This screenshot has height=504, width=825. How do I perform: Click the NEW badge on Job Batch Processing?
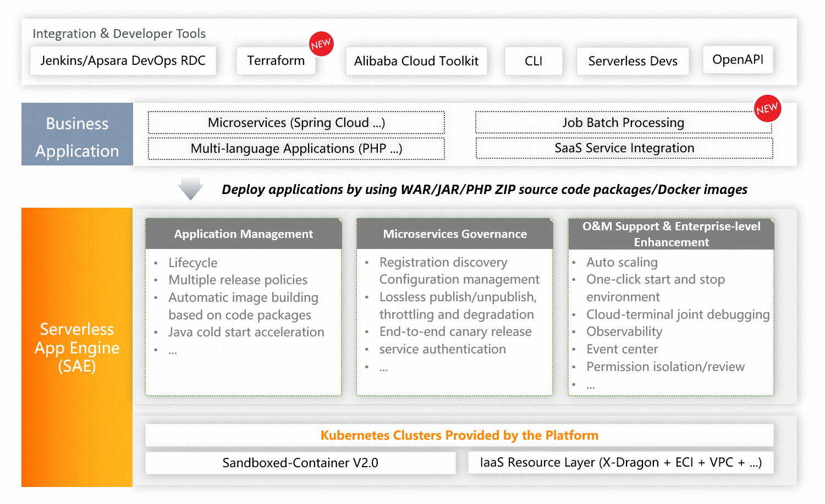767,108
